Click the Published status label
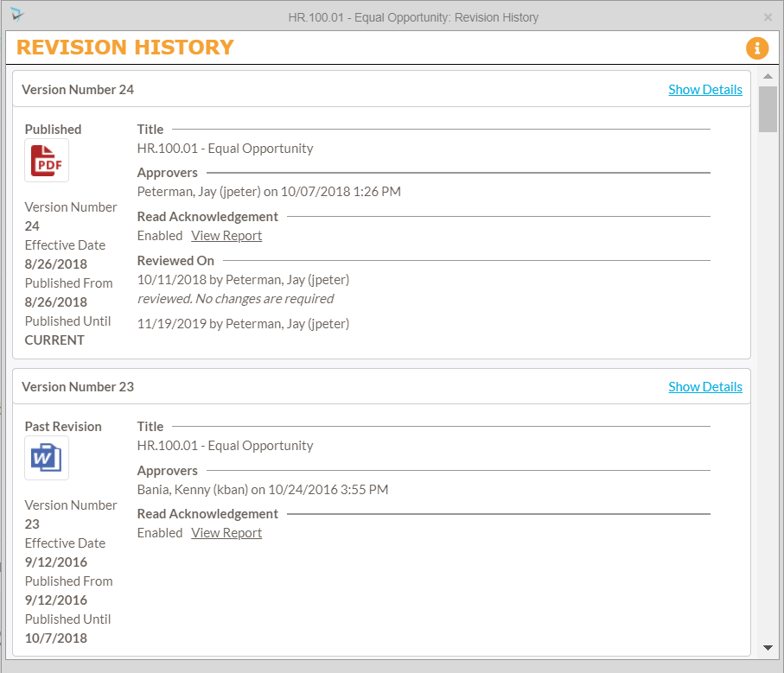Viewport: 784px width, 673px height. click(53, 130)
